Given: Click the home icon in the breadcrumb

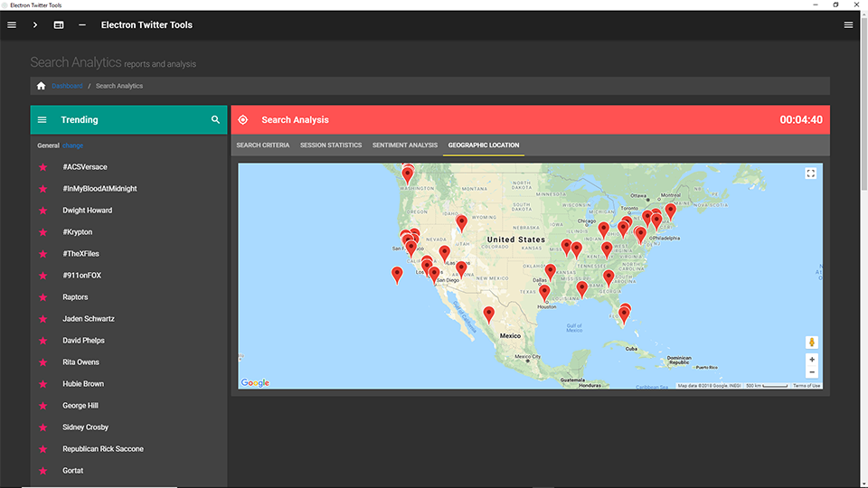Looking at the screenshot, I should tap(41, 86).
